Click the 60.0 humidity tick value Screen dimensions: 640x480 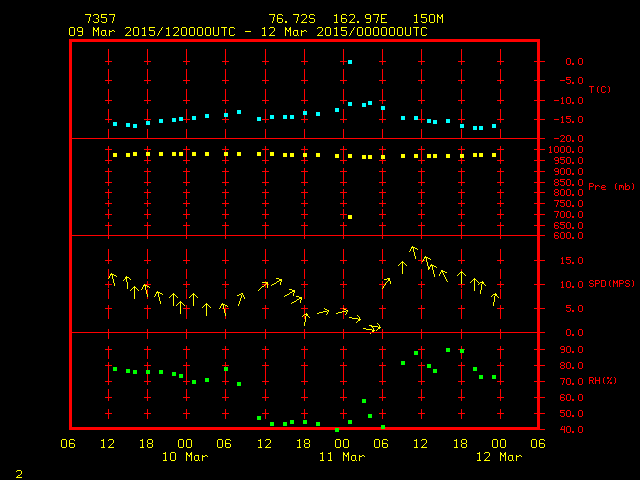[571, 398]
